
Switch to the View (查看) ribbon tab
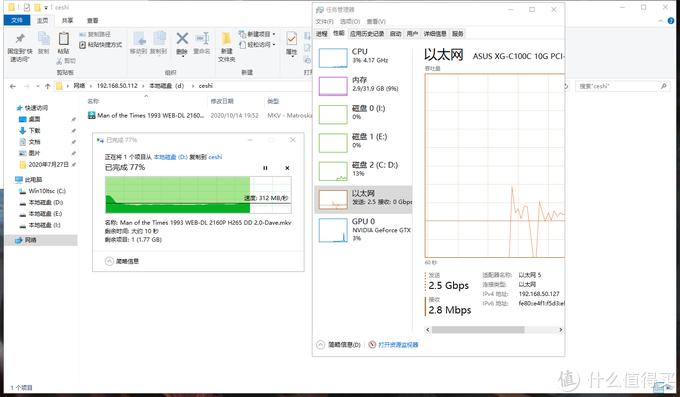(92, 20)
